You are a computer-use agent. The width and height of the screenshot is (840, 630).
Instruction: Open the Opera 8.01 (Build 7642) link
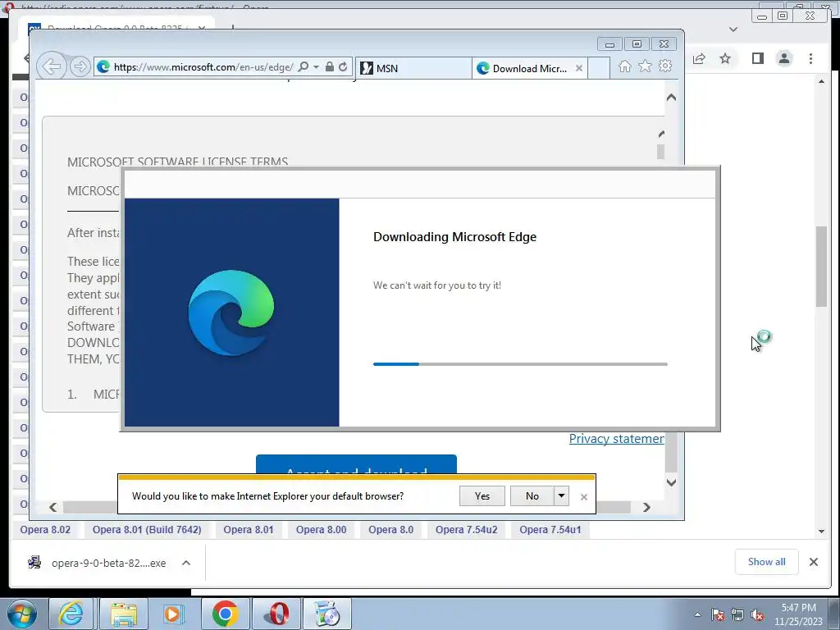click(x=147, y=530)
